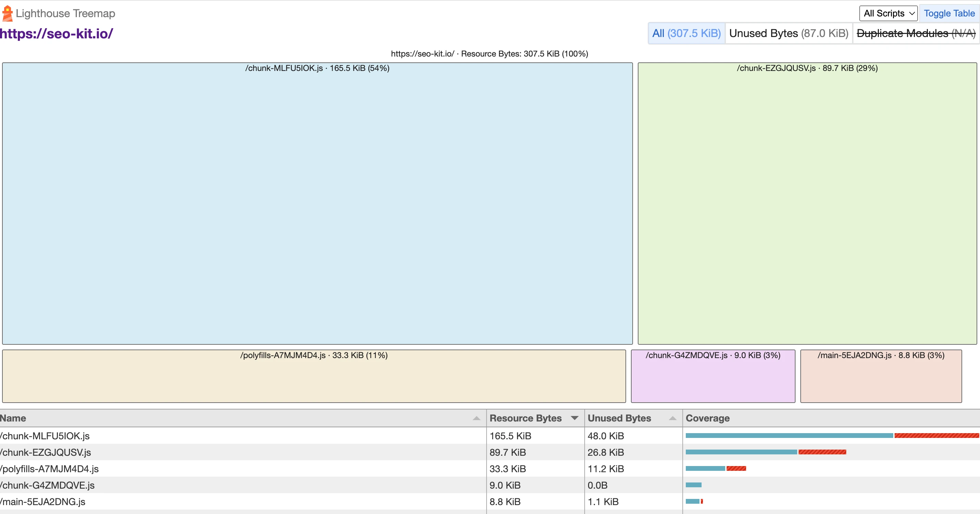Click the Lighthouse logo icon

tap(7, 13)
